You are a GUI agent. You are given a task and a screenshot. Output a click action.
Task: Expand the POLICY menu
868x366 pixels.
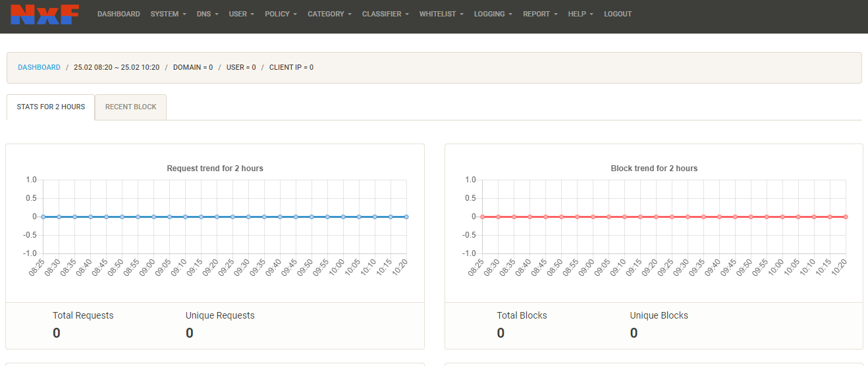(281, 14)
